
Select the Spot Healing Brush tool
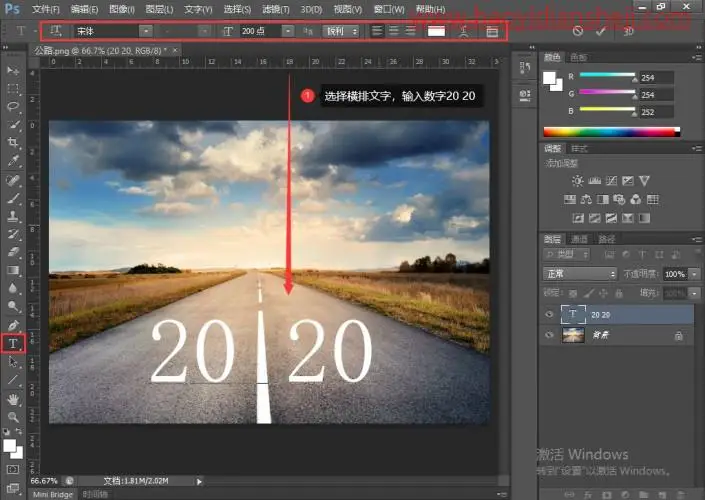tap(13, 180)
